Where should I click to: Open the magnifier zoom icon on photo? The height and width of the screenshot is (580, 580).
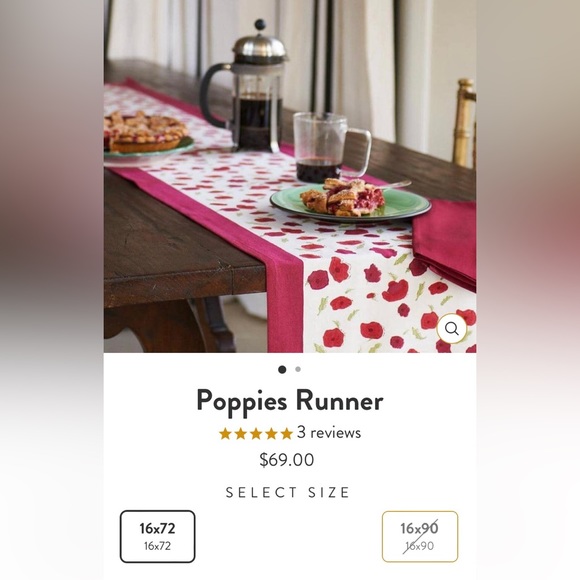coord(451,328)
